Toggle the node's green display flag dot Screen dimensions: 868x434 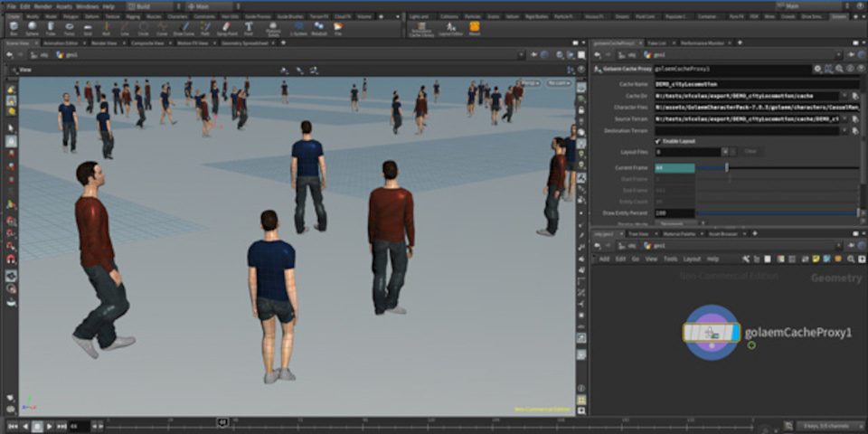pos(751,344)
